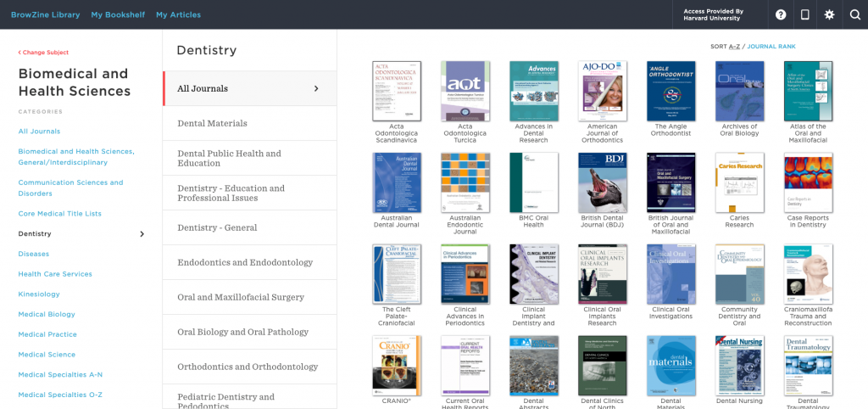Click the search magnifier icon
This screenshot has height=409, width=868.
coord(855,15)
